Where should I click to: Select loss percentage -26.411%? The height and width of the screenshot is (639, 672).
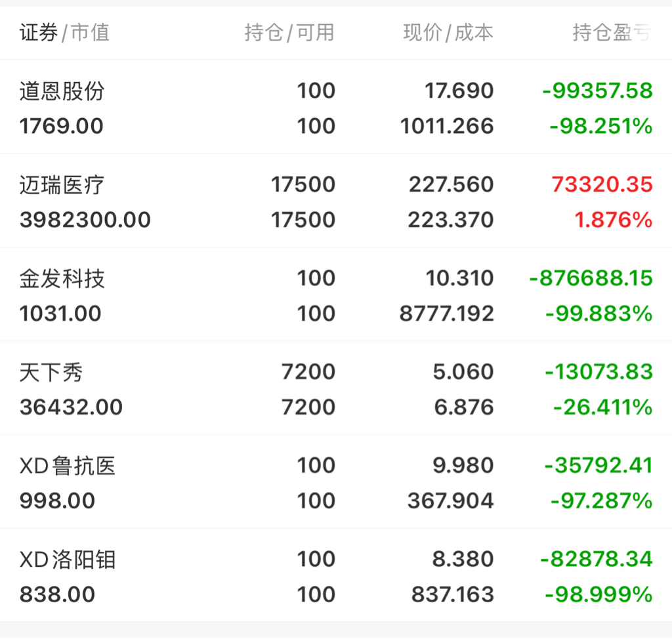click(x=603, y=407)
